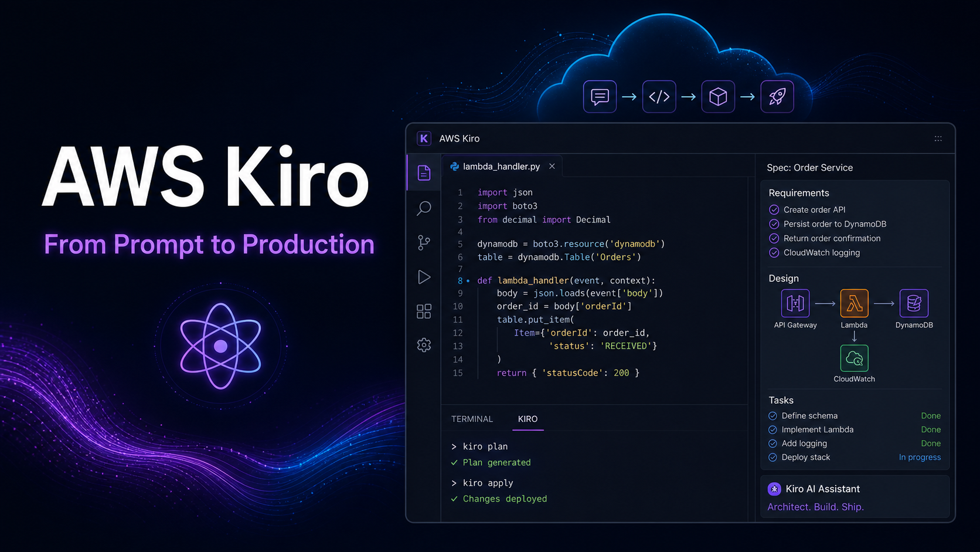Click the CloudWatch design icon
980x552 pixels.
point(854,358)
